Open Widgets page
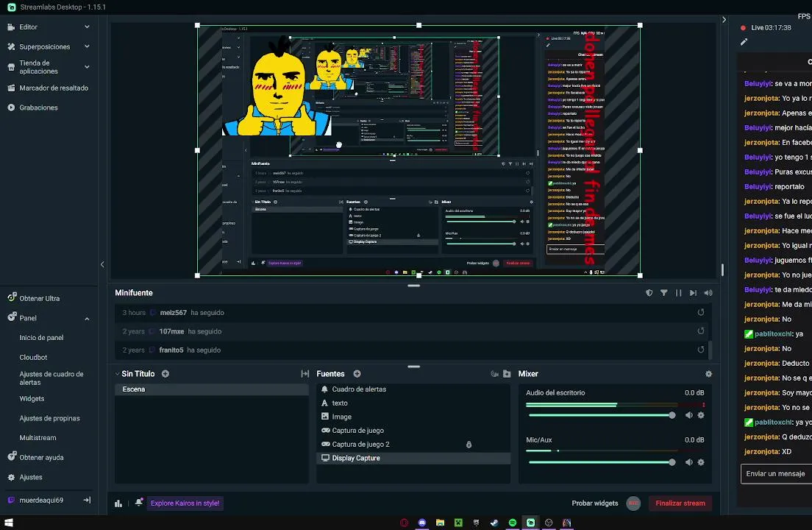 (x=32, y=399)
